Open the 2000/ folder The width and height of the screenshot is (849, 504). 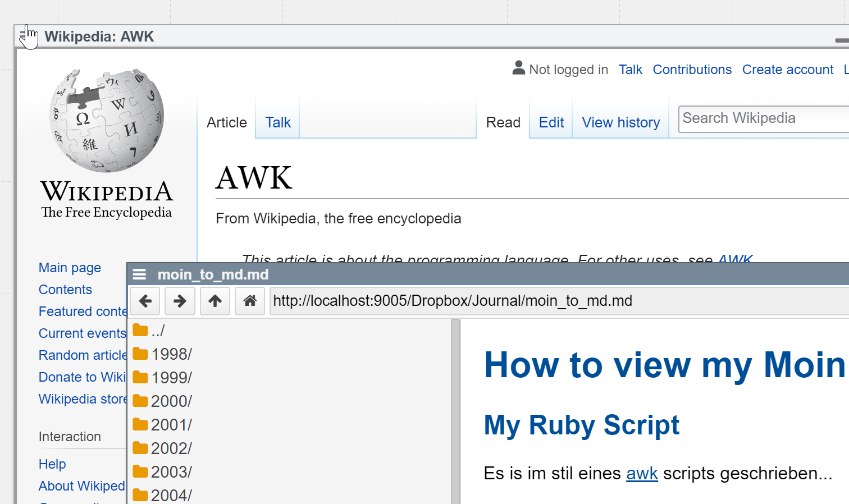coord(171,401)
